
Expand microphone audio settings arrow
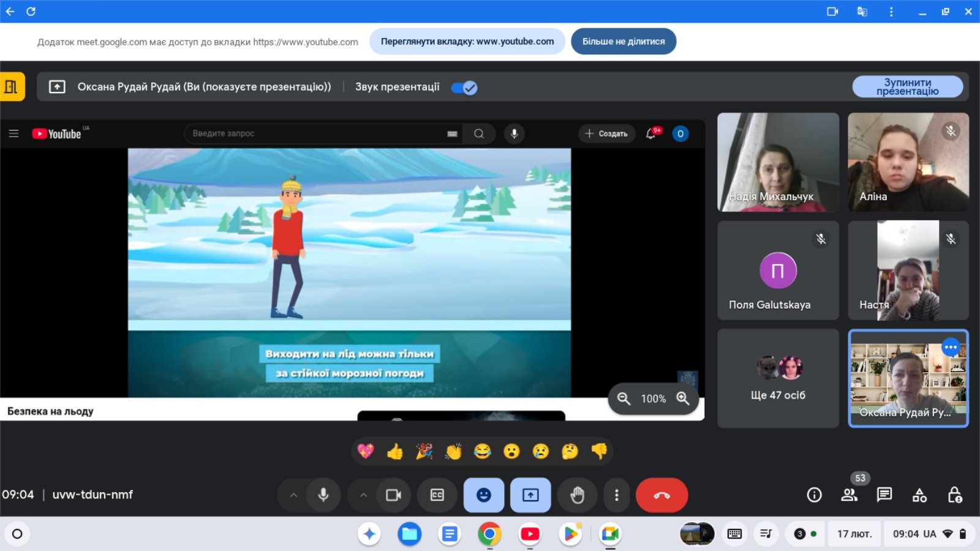293,495
